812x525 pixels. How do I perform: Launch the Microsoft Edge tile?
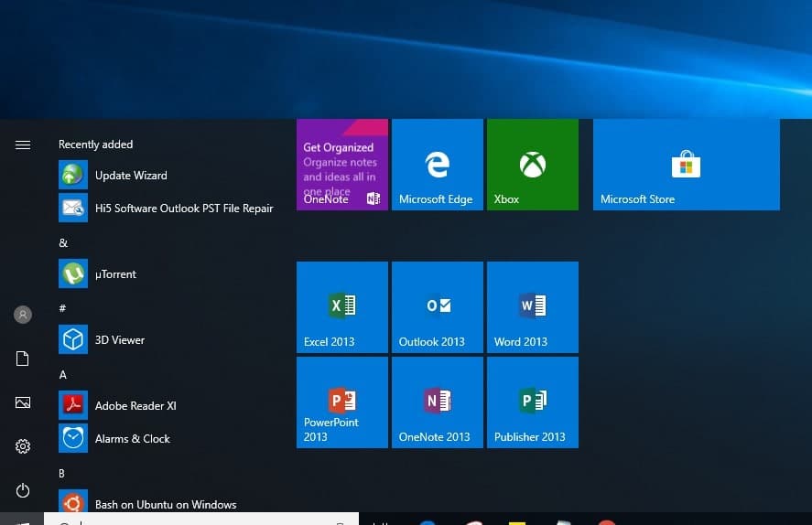[438, 165]
